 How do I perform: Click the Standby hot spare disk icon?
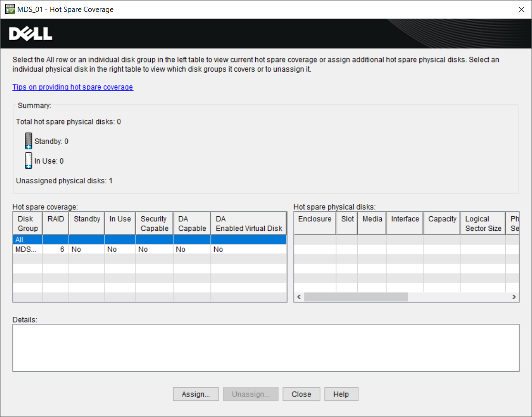29,141
